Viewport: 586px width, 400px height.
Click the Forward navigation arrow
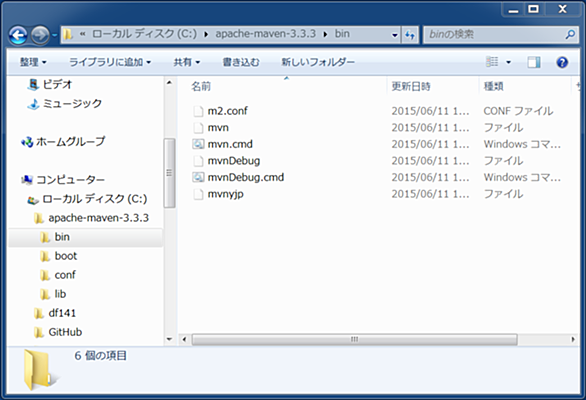pos(40,35)
